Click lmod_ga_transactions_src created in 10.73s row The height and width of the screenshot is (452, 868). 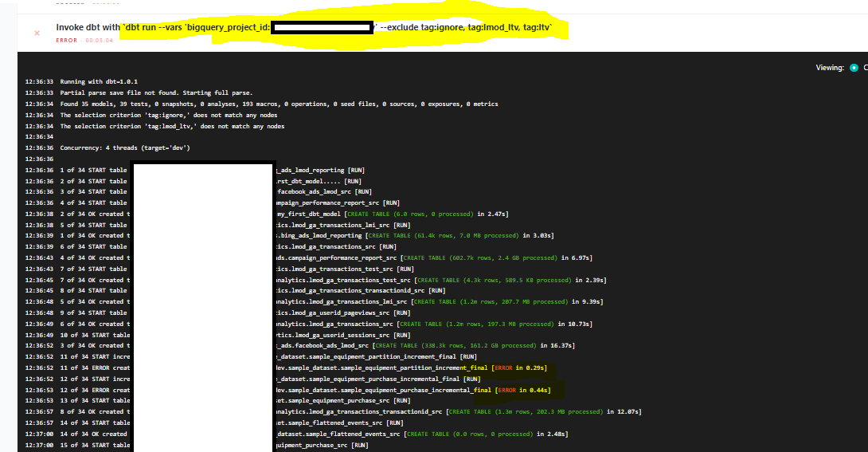[309, 324]
